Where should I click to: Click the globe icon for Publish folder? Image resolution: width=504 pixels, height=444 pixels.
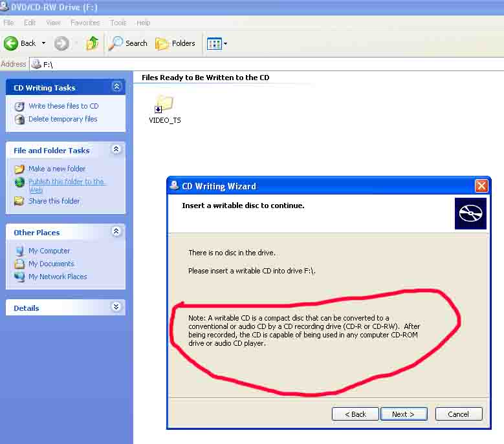[19, 182]
